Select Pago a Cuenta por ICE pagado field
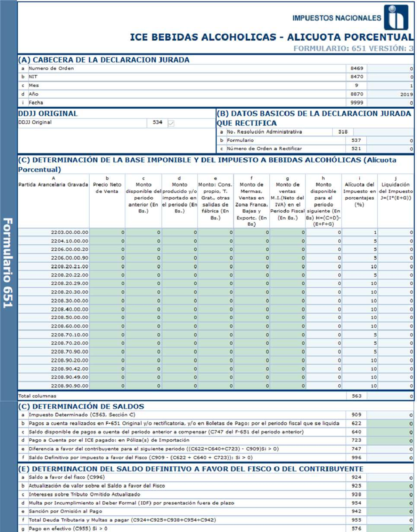The image size is (417, 532). pyautogui.click(x=390, y=440)
